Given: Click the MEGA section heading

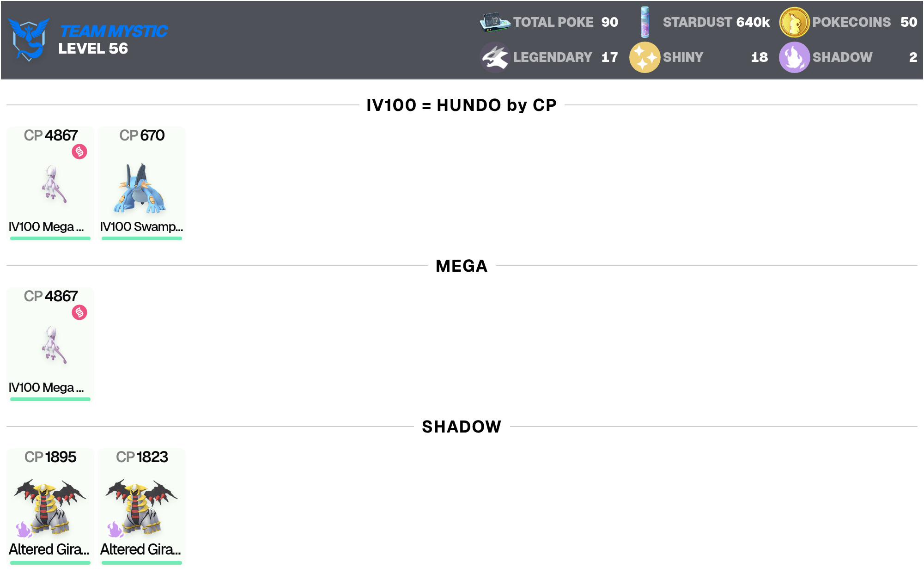Looking at the screenshot, I should click(x=462, y=266).
